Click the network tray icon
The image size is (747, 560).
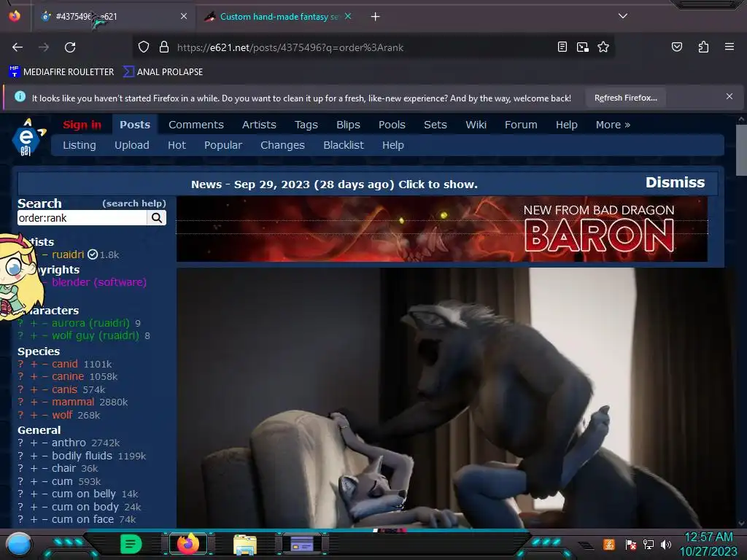(x=649, y=544)
